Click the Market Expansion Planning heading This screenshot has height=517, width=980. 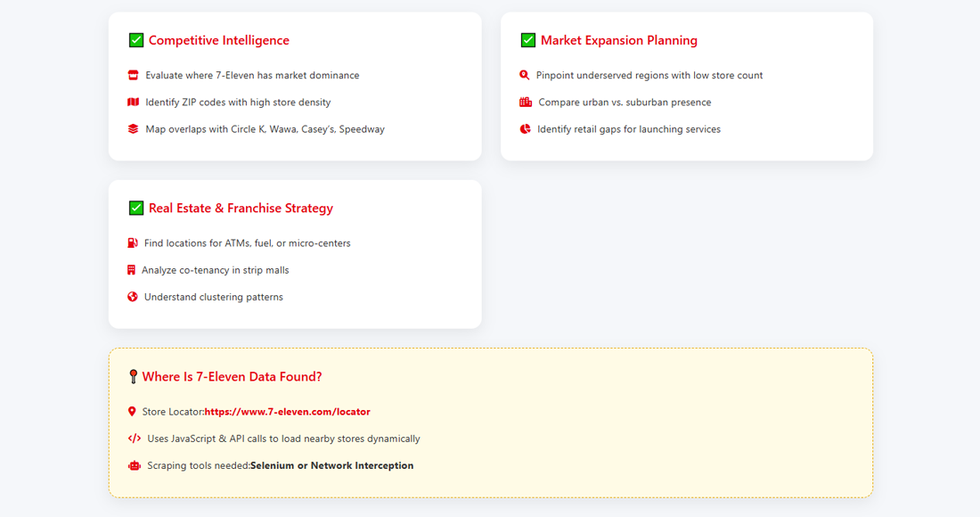tap(618, 40)
